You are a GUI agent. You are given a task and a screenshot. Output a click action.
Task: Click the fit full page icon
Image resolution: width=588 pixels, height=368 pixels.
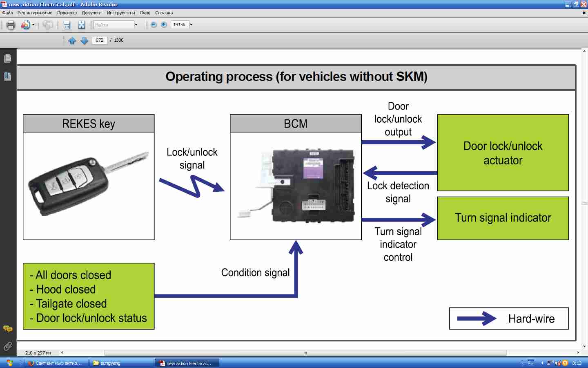pyautogui.click(x=82, y=25)
